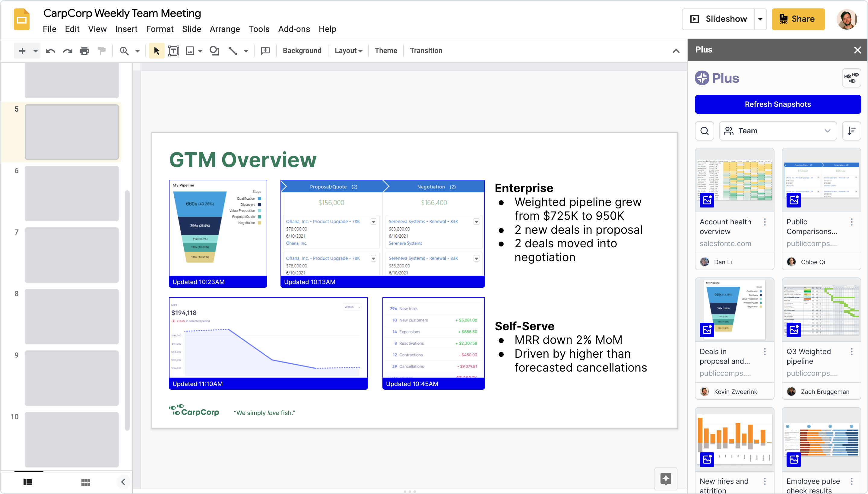Viewport: 868px width, 494px height.
Task: Click the presentation title CarpCorp Weekly Team Meeting
Action: (122, 13)
